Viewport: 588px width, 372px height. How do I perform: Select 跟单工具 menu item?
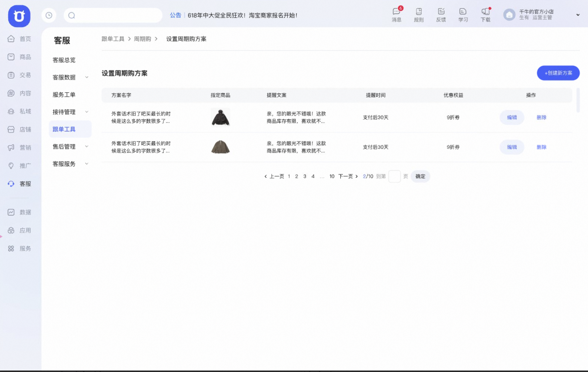click(x=70, y=129)
